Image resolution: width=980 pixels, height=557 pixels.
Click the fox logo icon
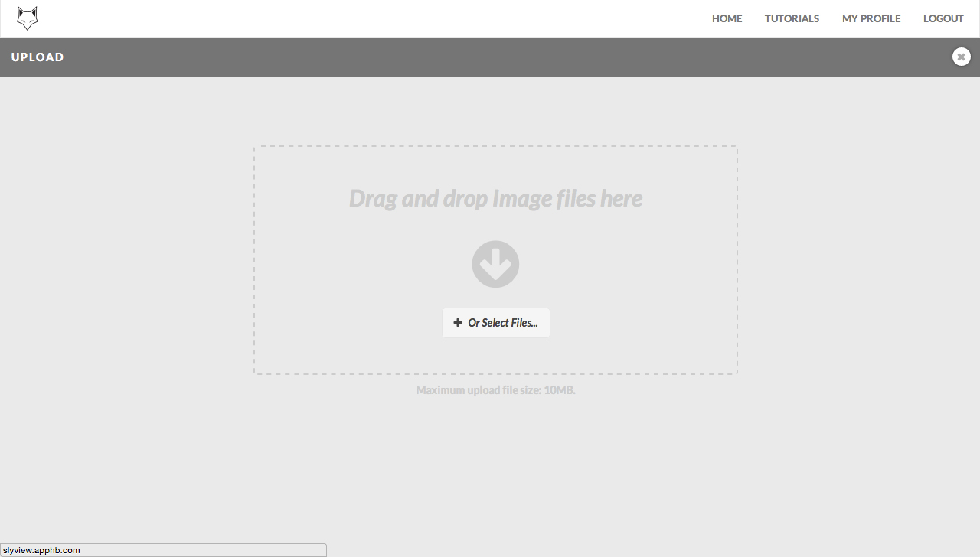pyautogui.click(x=28, y=18)
